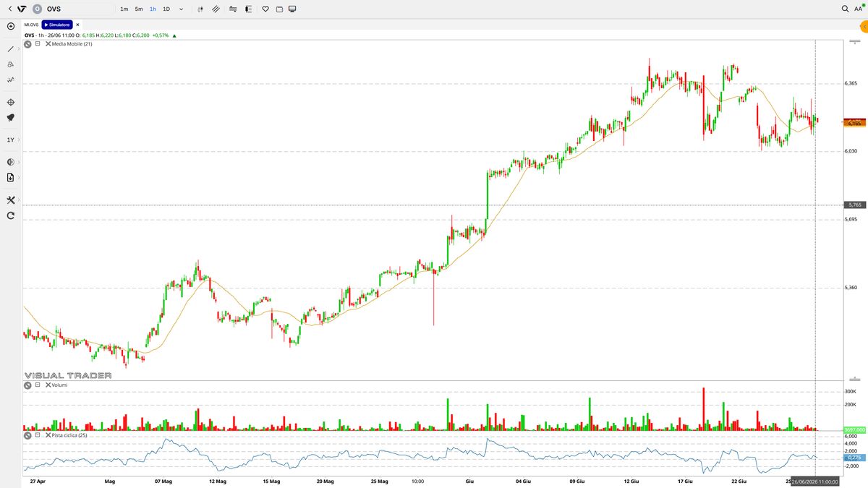Open the compare symbols icon
The height and width of the screenshot is (488, 868).
pyautogui.click(x=232, y=9)
